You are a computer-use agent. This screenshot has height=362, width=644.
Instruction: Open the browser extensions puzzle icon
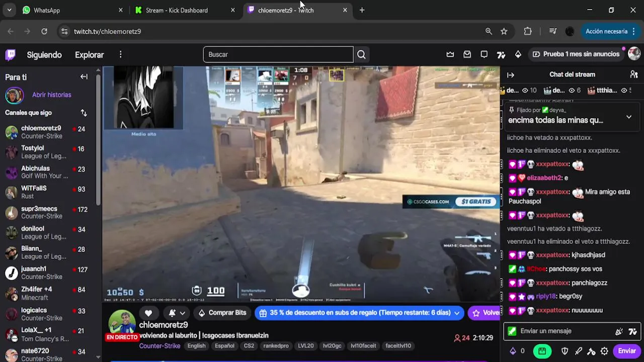click(x=528, y=31)
